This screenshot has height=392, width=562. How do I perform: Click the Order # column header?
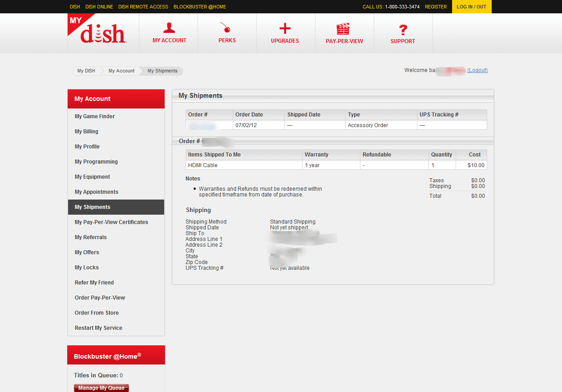(x=209, y=115)
